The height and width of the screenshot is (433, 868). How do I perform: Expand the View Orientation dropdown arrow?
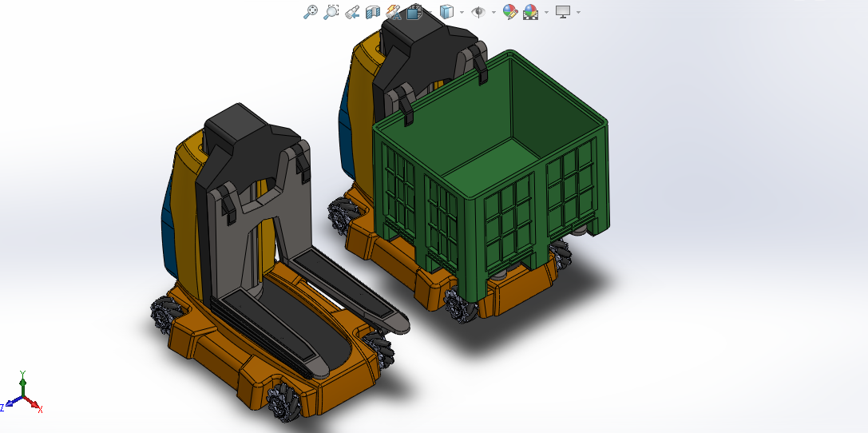pyautogui.click(x=429, y=12)
